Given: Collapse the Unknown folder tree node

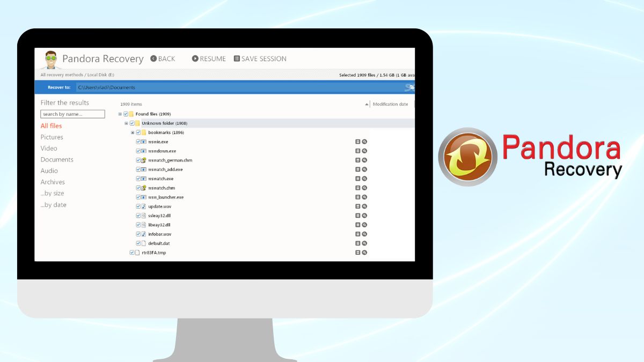Looking at the screenshot, I should click(x=126, y=123).
